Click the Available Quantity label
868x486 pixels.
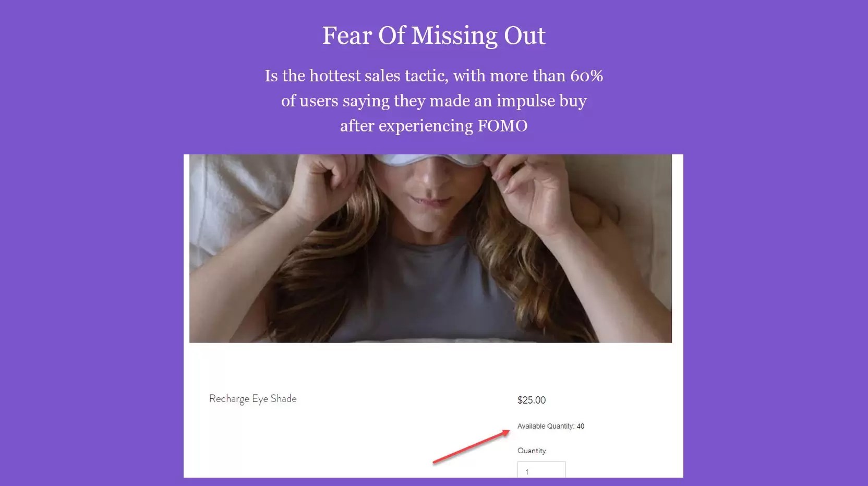click(x=546, y=426)
